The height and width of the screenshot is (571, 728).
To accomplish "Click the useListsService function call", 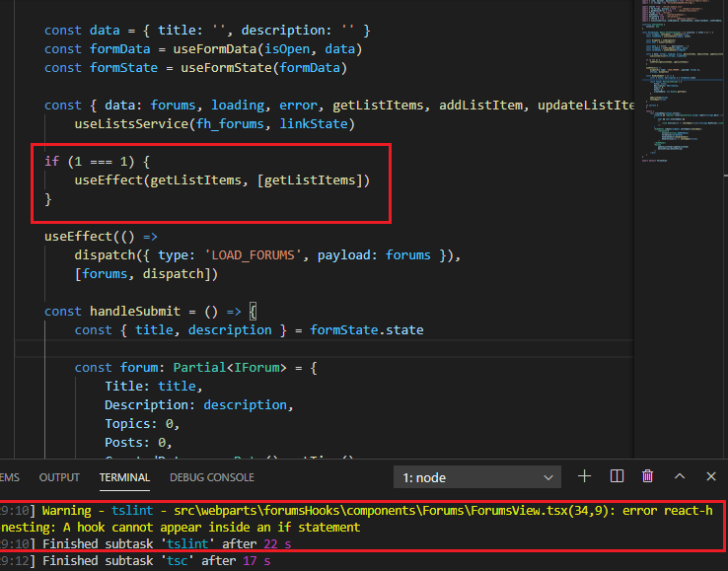I will (131, 122).
